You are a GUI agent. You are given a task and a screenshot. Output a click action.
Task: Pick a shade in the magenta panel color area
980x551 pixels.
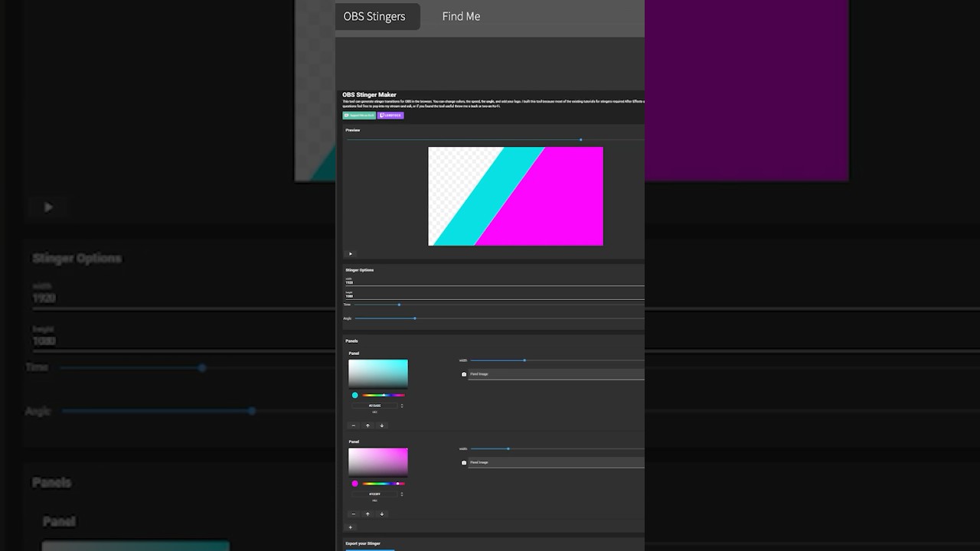point(378,462)
